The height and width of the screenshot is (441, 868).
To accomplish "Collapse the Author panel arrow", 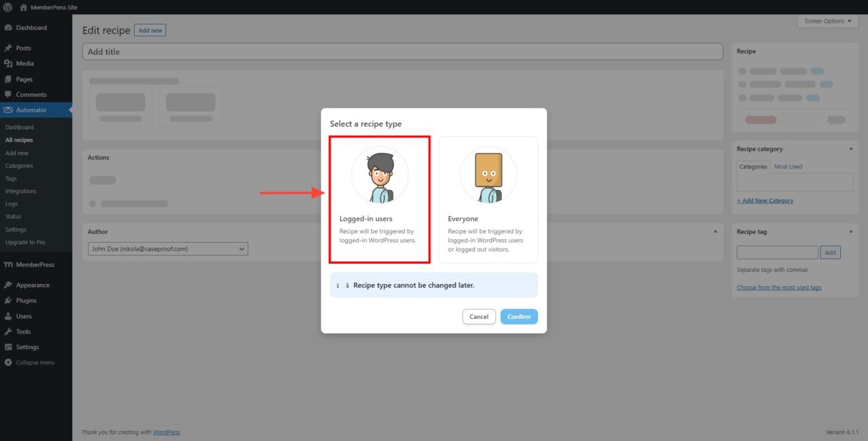I will coord(715,231).
